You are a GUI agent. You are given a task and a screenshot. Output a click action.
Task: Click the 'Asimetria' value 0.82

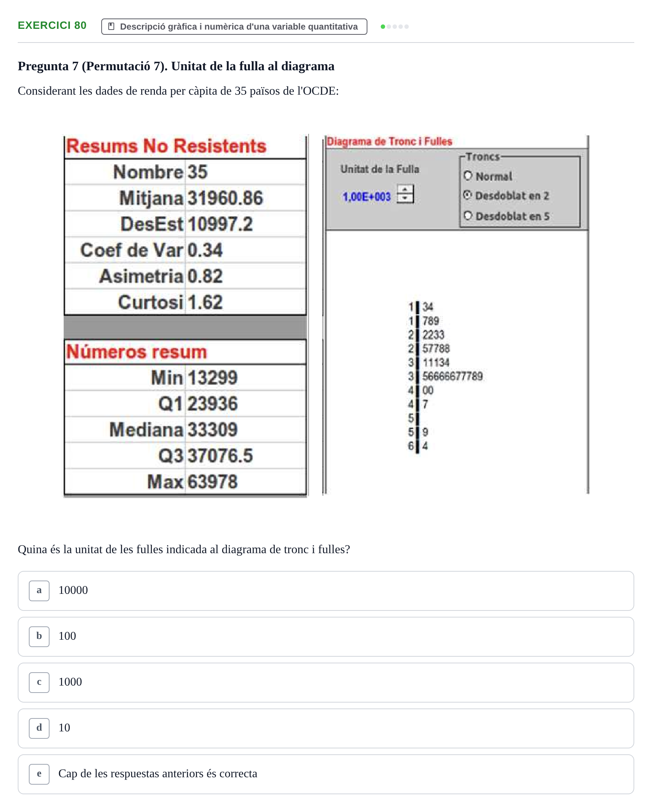point(205,276)
